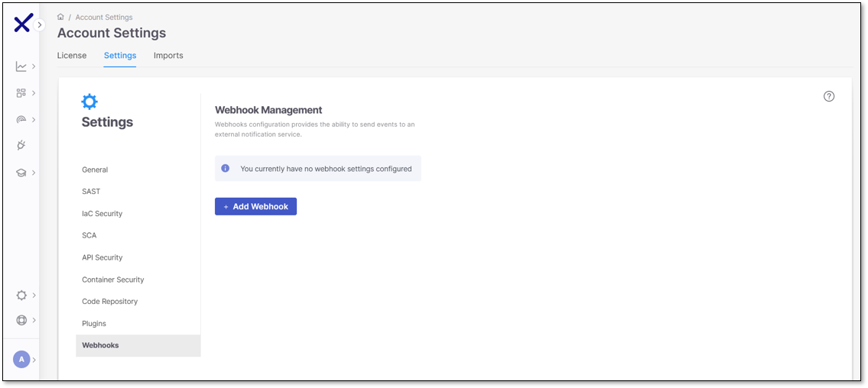Click the user avatar labeled A

click(21, 359)
